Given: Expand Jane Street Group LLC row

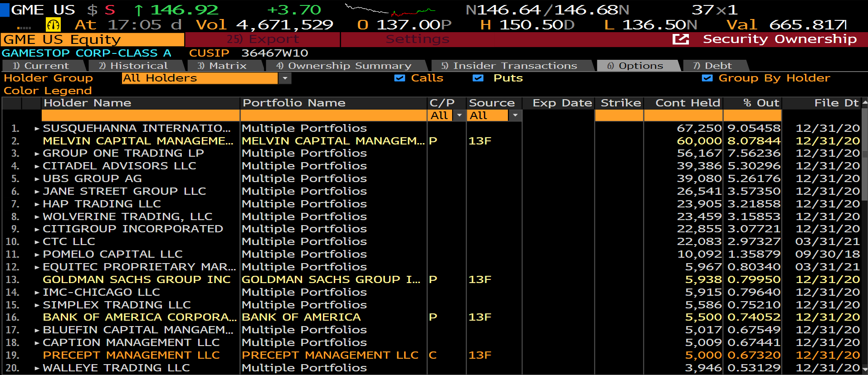Looking at the screenshot, I should (x=37, y=192).
